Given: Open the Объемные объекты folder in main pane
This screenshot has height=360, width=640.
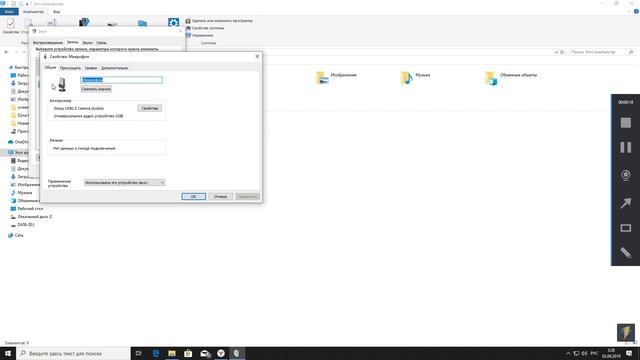Looking at the screenshot, I should (511, 78).
